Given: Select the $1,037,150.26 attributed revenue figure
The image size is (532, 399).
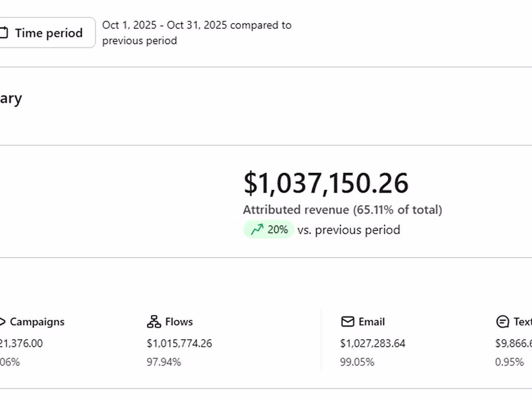Looking at the screenshot, I should tap(325, 183).
